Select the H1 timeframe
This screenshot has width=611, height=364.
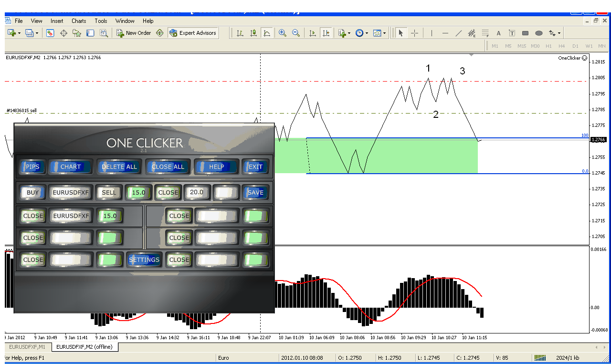click(x=548, y=46)
